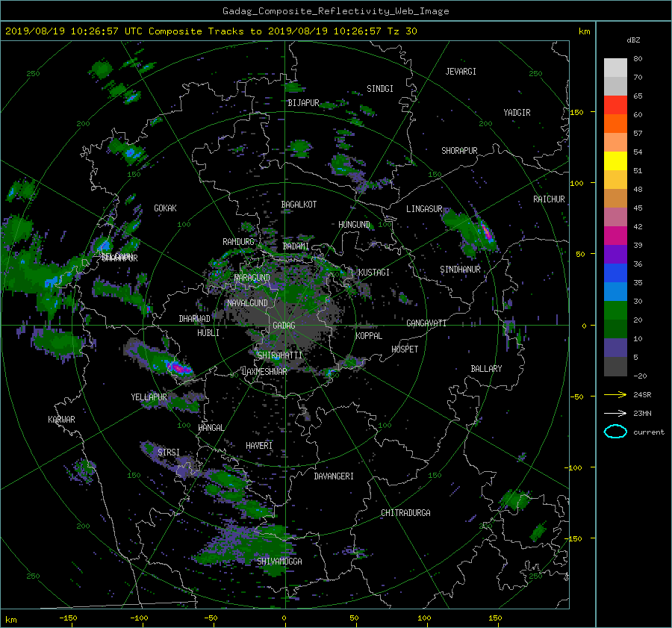This screenshot has height=628, width=672.
Task: Select the 80 dBZ light gray swatch
Action: pyautogui.click(x=615, y=67)
